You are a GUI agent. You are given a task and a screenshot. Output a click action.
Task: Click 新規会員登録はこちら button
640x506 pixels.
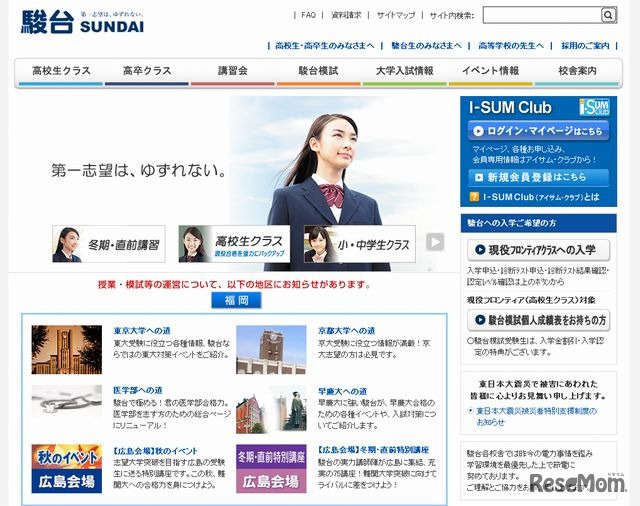[x=538, y=178]
